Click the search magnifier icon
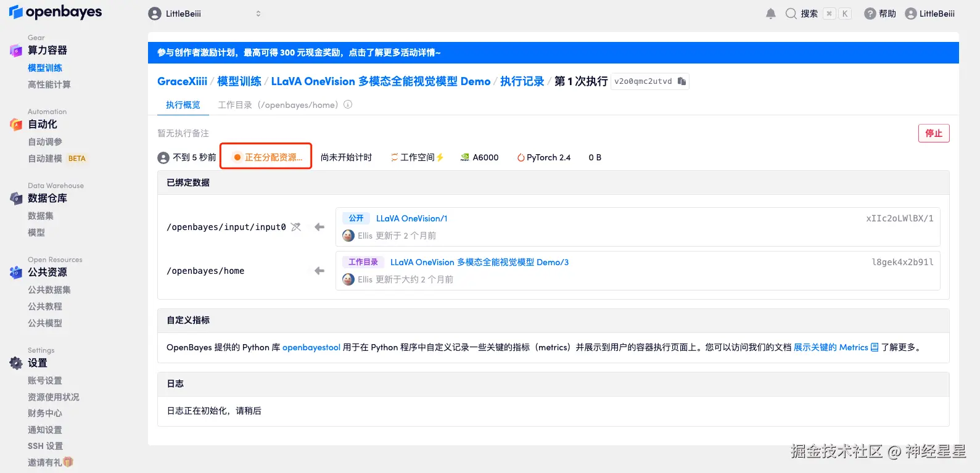Image resolution: width=980 pixels, height=473 pixels. click(791, 14)
